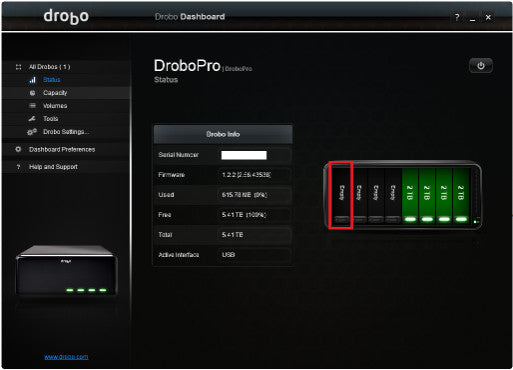513x370 pixels.
Task: Close the Drobo Dashboard window
Action: click(x=488, y=17)
